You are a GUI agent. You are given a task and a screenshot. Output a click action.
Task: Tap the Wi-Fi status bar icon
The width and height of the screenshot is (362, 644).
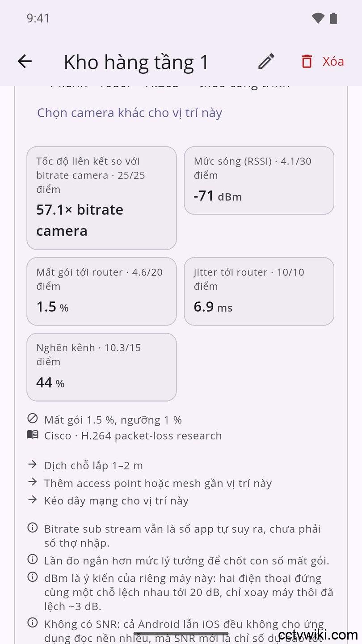[x=318, y=18]
